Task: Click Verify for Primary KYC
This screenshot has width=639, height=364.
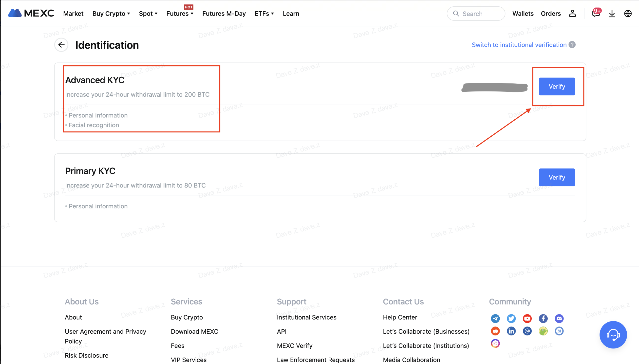Action: click(x=557, y=177)
